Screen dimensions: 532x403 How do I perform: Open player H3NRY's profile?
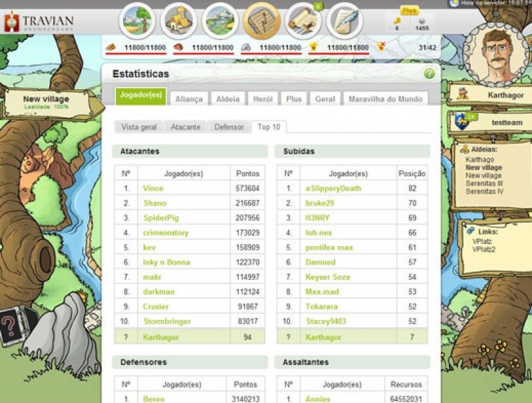pyautogui.click(x=317, y=217)
